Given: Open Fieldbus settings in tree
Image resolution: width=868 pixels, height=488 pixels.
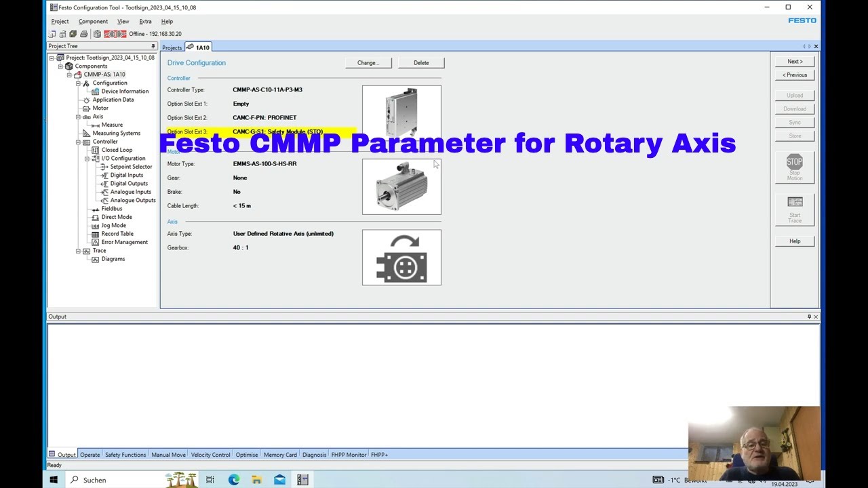Looking at the screenshot, I should click(111, 209).
